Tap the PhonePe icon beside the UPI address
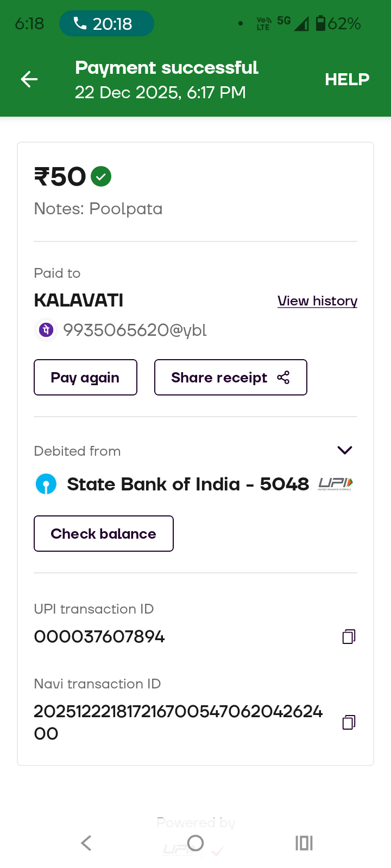This screenshot has width=391, height=868. pos(47,330)
